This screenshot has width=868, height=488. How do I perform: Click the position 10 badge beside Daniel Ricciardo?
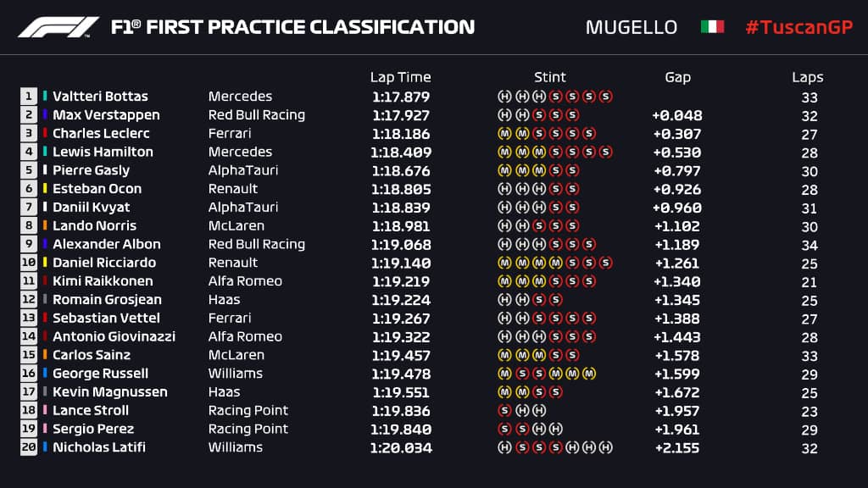click(x=29, y=263)
